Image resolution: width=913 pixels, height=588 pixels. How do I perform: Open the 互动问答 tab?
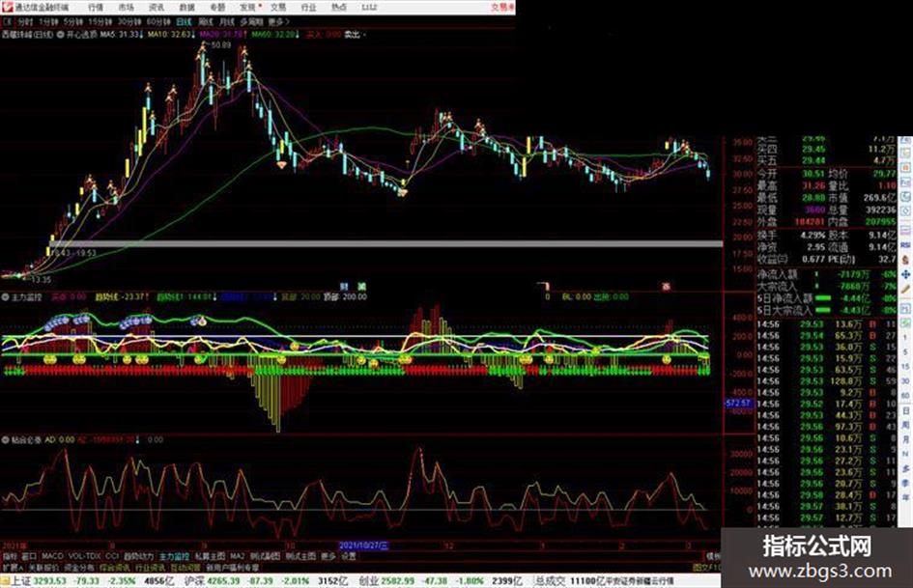(185, 567)
